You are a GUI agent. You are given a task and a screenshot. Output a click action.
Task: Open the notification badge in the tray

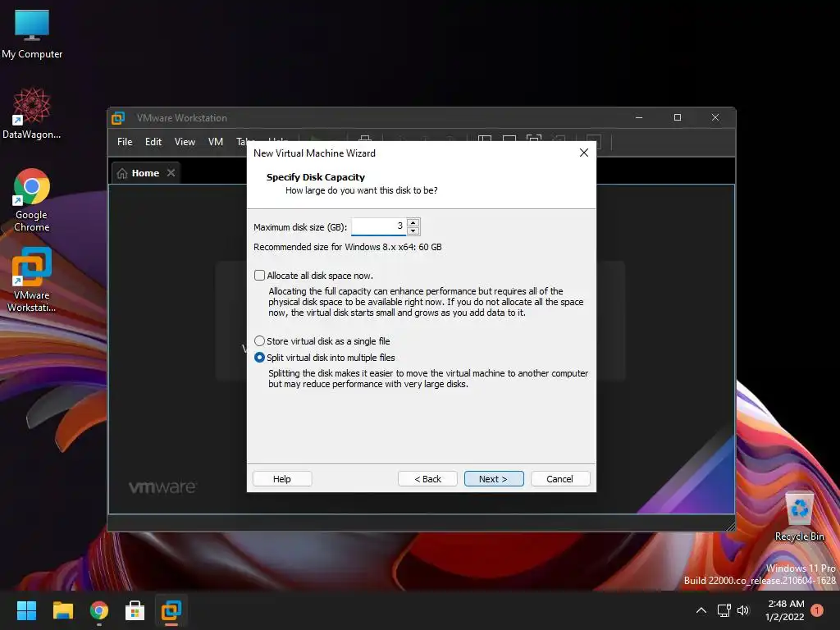(x=817, y=610)
